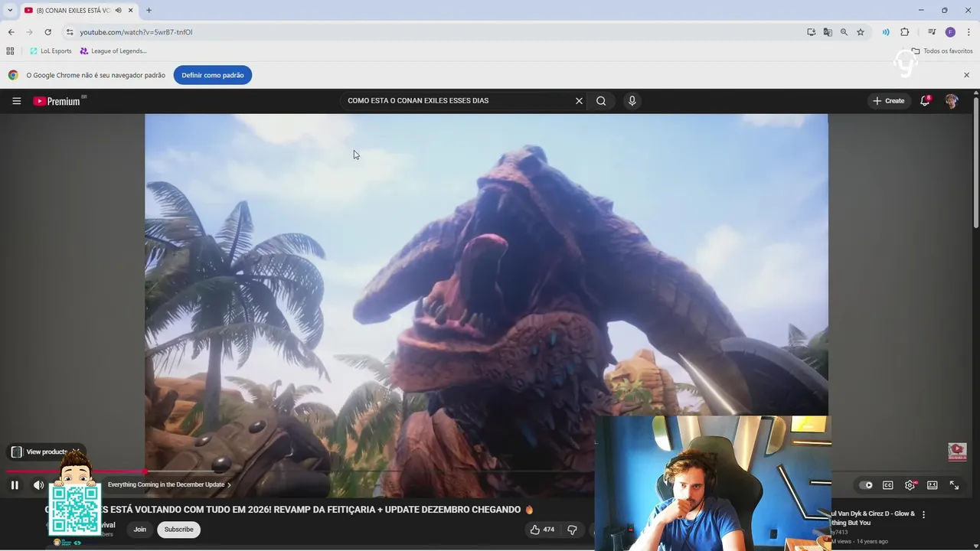Click the video title text
The height and width of the screenshot is (551, 980).
pyautogui.click(x=289, y=510)
